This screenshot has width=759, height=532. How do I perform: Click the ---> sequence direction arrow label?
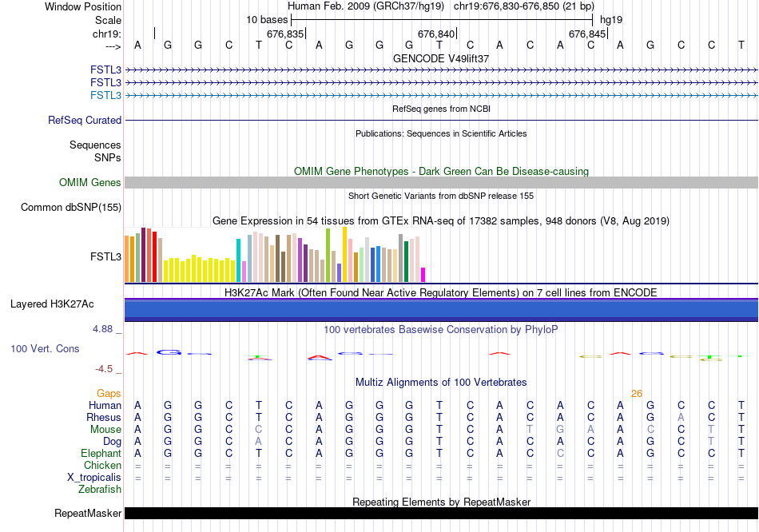[x=113, y=46]
